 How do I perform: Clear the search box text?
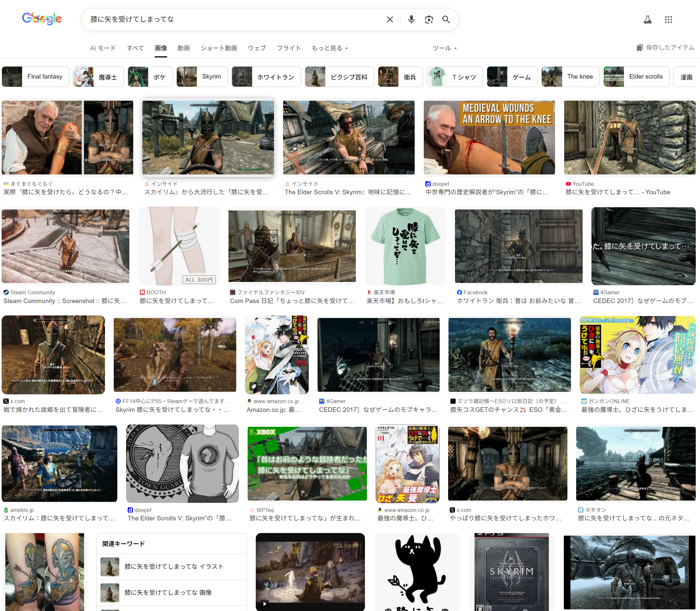pos(390,19)
